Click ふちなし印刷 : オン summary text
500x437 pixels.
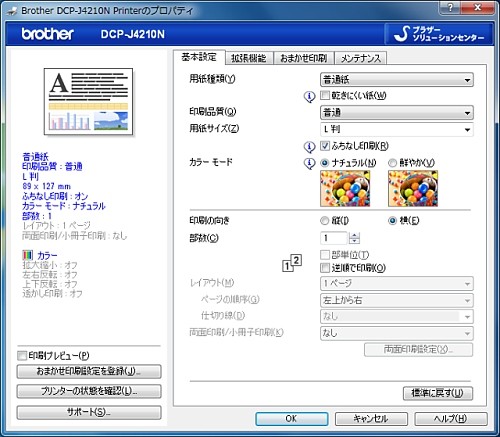(x=55, y=196)
